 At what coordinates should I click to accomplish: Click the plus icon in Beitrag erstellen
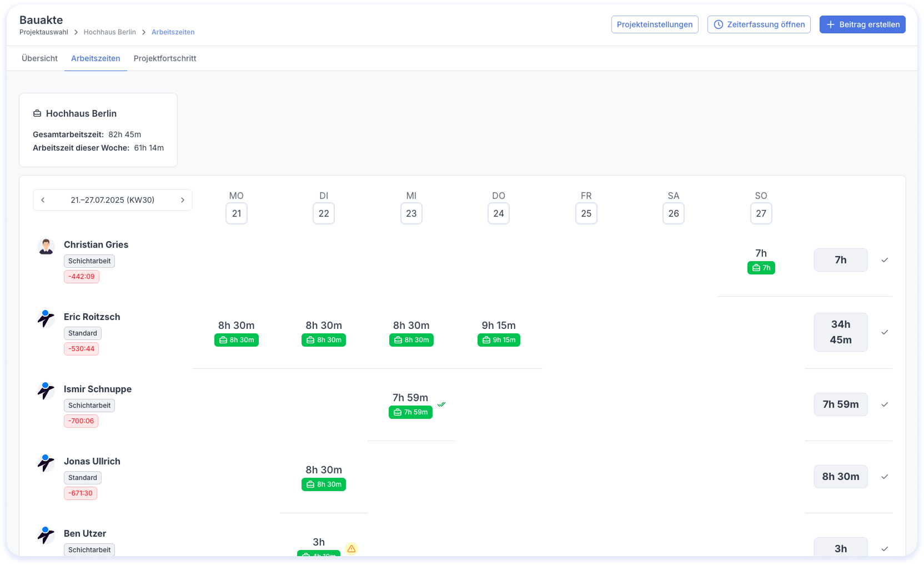click(x=830, y=24)
